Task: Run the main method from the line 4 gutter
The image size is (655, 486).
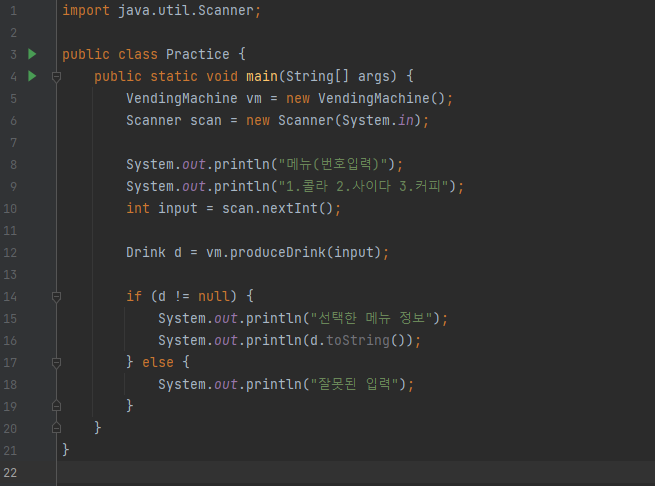Action: pos(32,76)
